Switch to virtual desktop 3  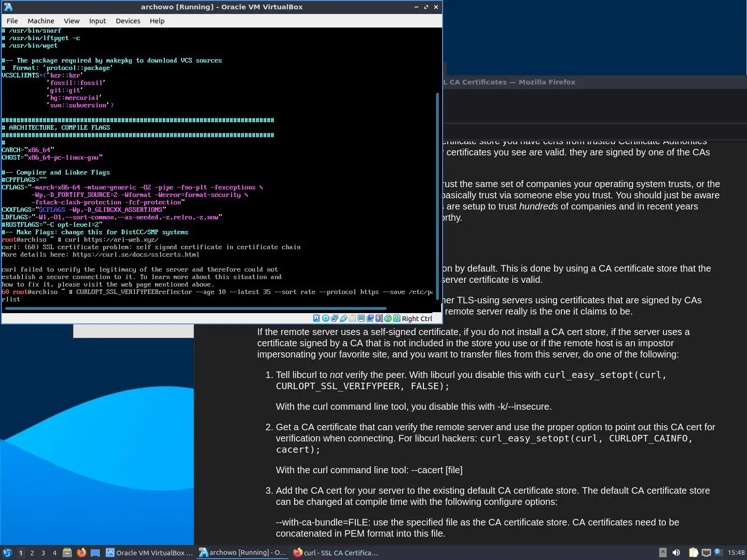tap(43, 553)
